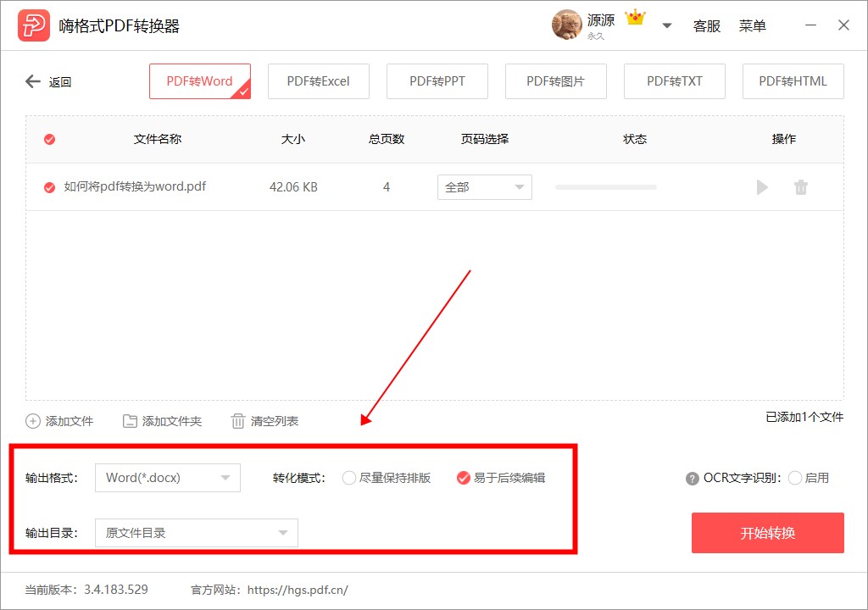Open 客服 customer service

tap(706, 26)
